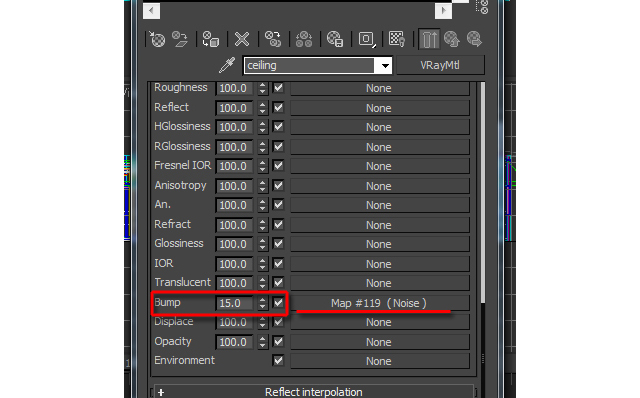The height and width of the screenshot is (398, 640).
Task: Click the Translucent amount spinner arrows
Action: coord(262,282)
